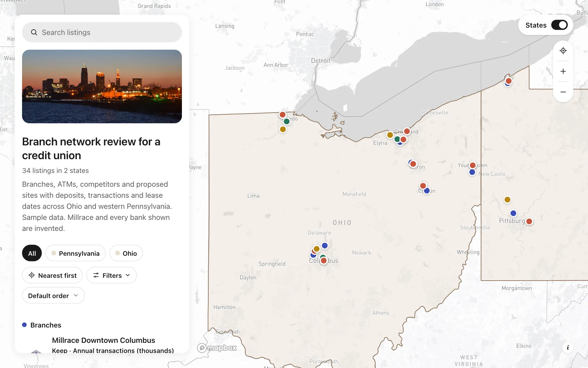
Task: Click the blue marker below Youngstown
Action: coord(472,172)
